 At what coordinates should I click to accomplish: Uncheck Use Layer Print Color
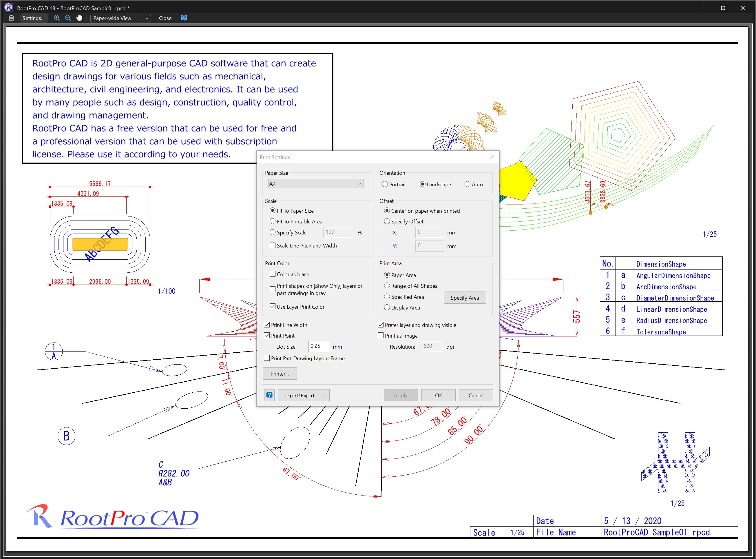(x=297, y=307)
